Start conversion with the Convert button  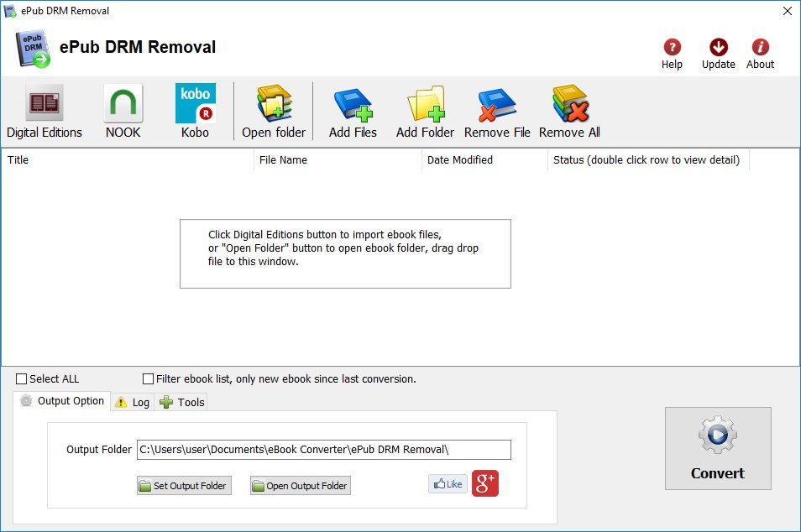pos(718,448)
